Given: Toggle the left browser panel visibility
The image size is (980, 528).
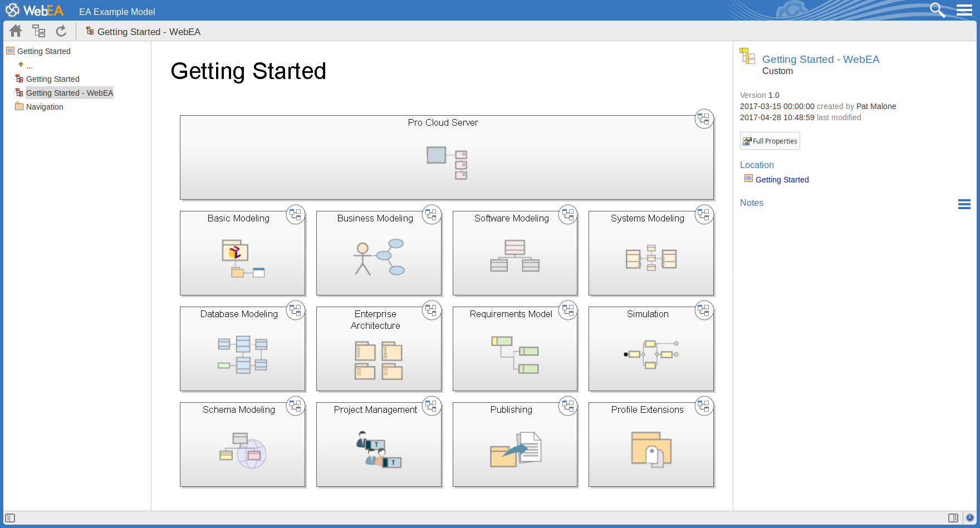Looking at the screenshot, I should [x=10, y=518].
